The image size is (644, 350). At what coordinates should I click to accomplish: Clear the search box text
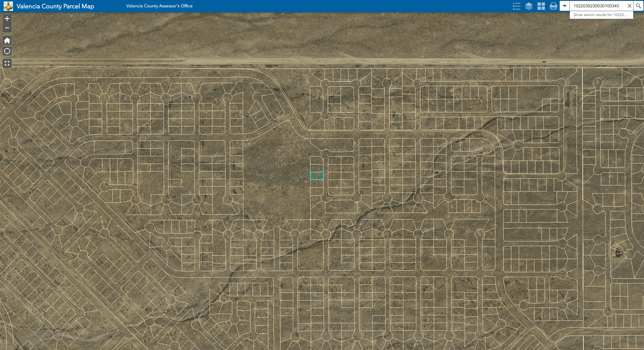click(630, 6)
